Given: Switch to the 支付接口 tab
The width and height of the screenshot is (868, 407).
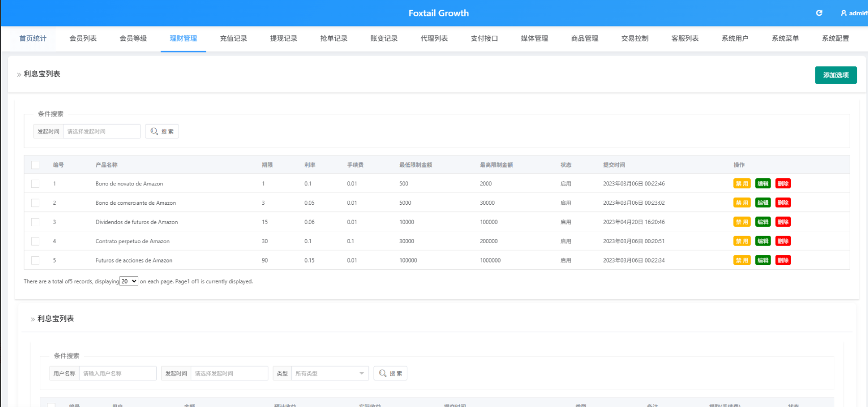Looking at the screenshot, I should coord(484,38).
